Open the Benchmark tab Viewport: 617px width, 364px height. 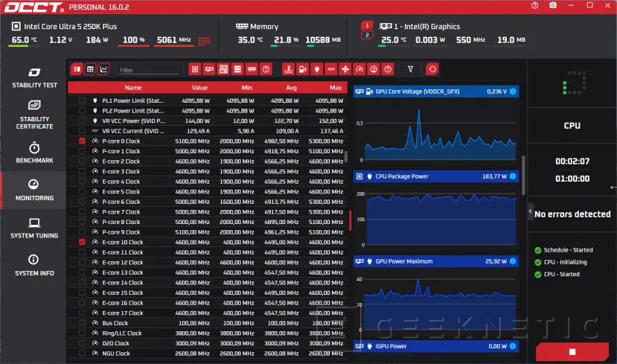click(x=33, y=153)
